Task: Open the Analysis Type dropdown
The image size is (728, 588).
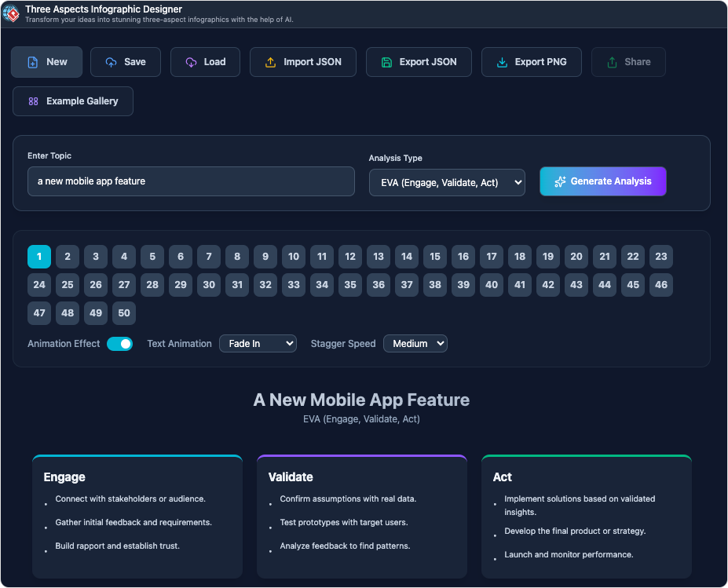Action: pyautogui.click(x=447, y=182)
